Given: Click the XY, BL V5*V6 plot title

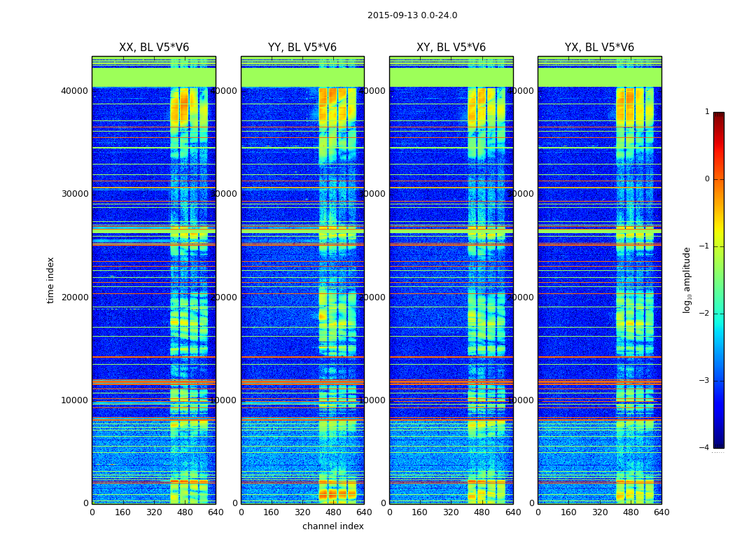Looking at the screenshot, I should point(451,48).
